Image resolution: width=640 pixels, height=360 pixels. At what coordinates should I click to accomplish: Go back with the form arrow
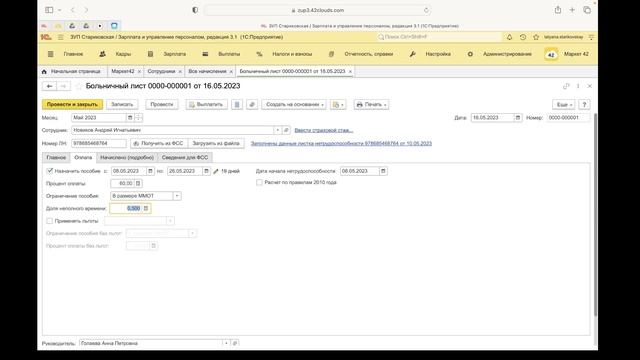[49, 86]
